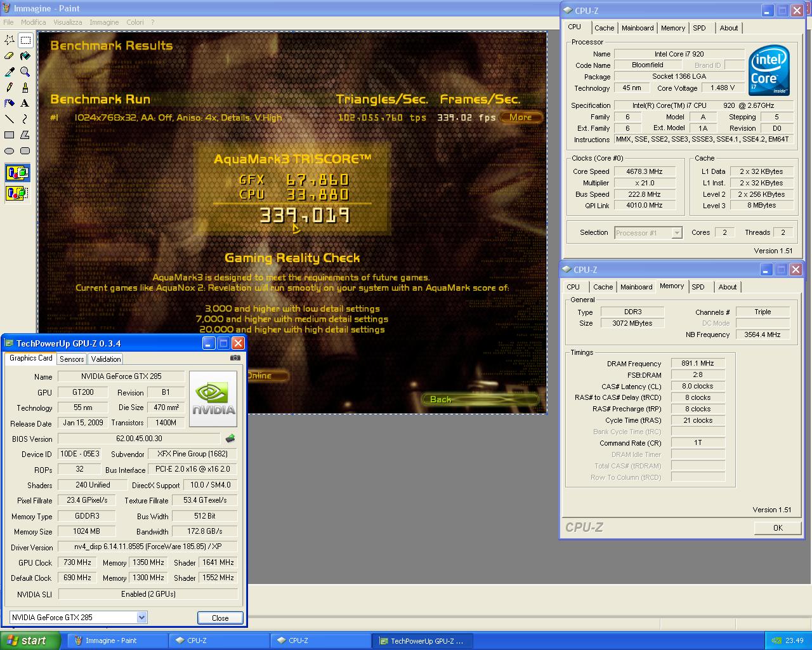Click the Intel Core i7 logo in CPU-Z
This screenshot has height=650, width=812.
pyautogui.click(x=769, y=71)
